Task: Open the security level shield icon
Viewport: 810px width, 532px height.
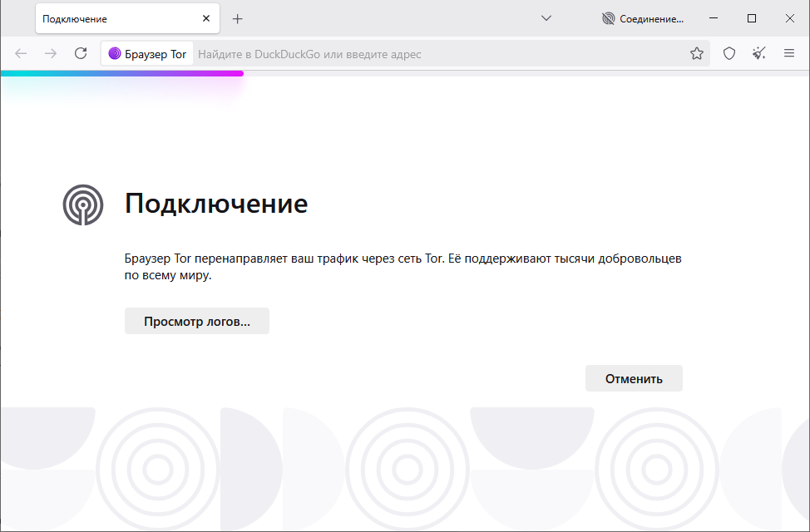Action: [729, 53]
